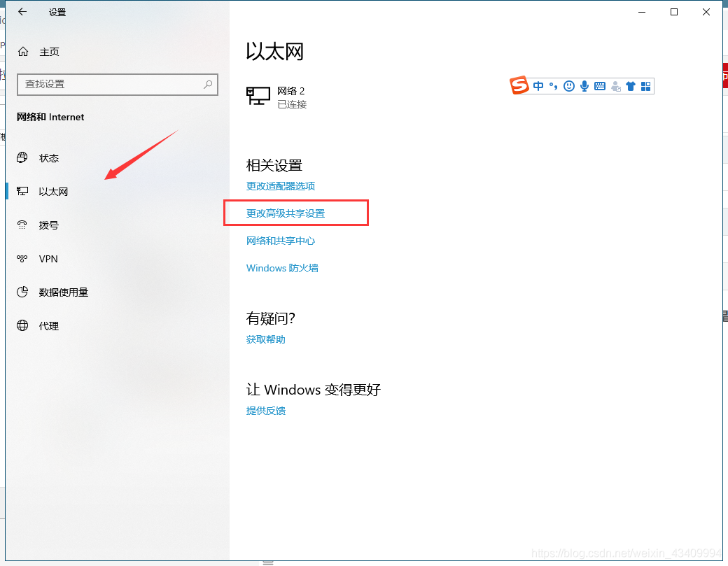
Task: Open the VPN settings page
Action: tap(48, 259)
